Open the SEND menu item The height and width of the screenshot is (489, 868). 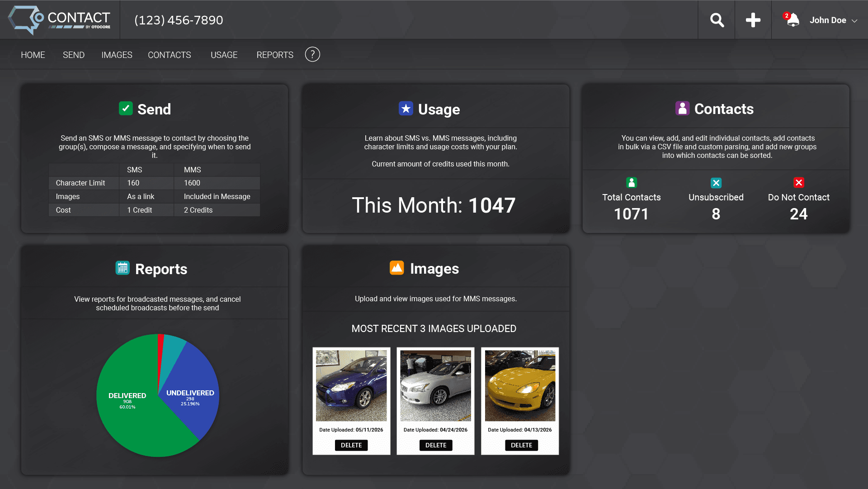pyautogui.click(x=74, y=55)
